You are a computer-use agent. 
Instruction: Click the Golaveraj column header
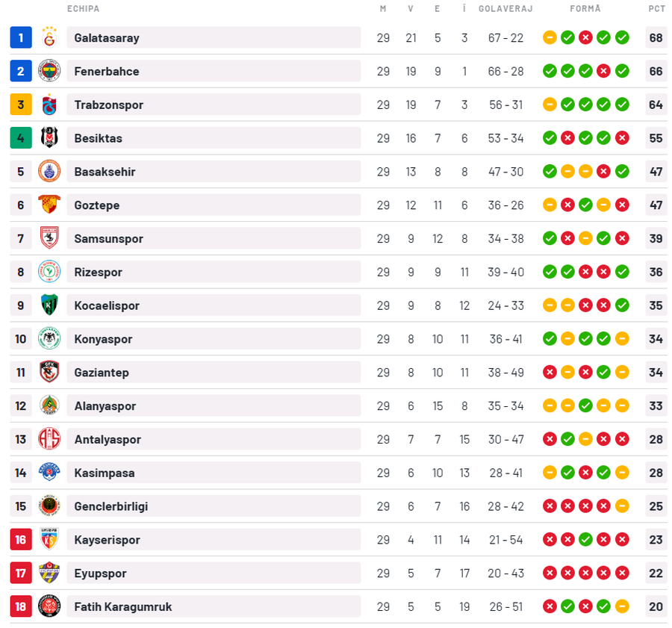pyautogui.click(x=505, y=9)
